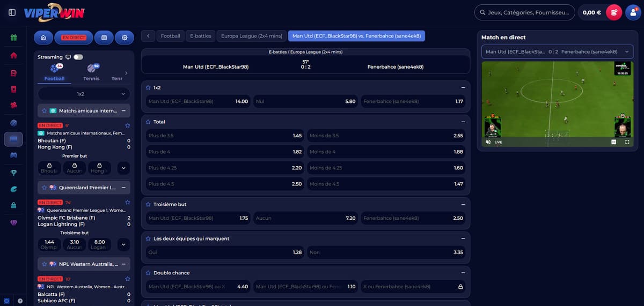The width and height of the screenshot is (644, 306).
Task: Unmute the live stream video
Action: click(488, 142)
